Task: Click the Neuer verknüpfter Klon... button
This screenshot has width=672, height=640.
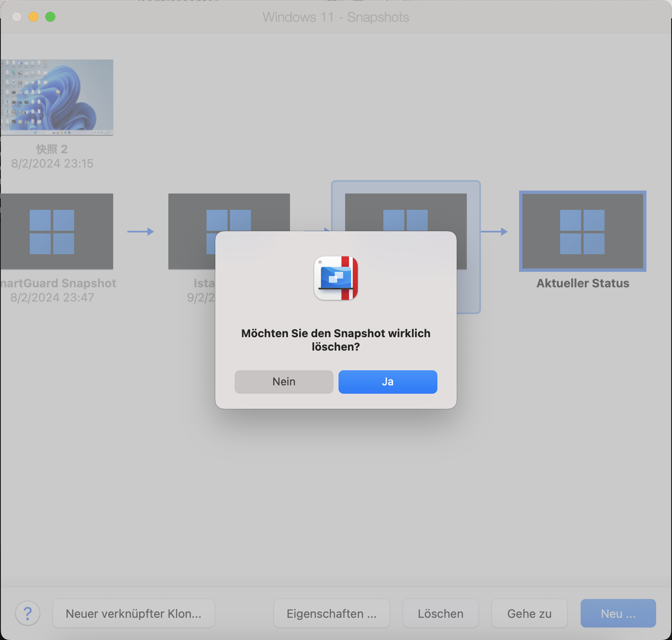Action: click(133, 613)
